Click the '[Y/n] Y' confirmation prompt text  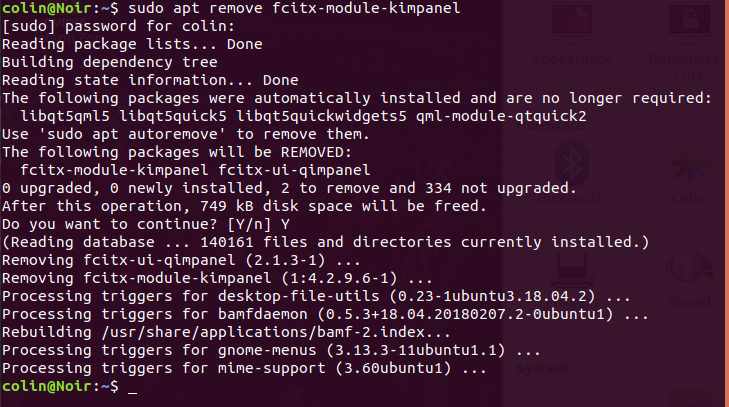(258, 225)
